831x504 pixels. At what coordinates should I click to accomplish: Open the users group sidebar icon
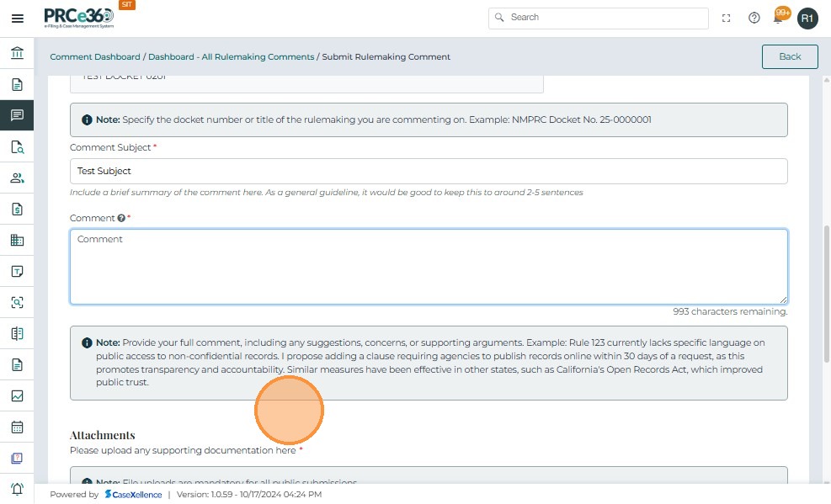[17, 178]
